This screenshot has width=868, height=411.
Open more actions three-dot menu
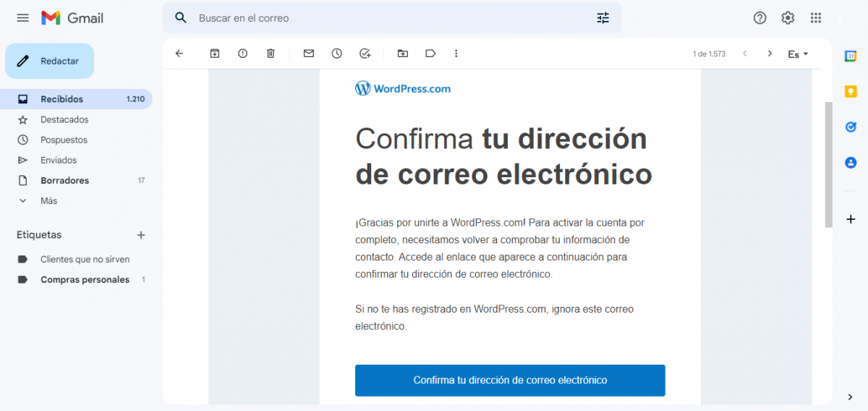456,54
